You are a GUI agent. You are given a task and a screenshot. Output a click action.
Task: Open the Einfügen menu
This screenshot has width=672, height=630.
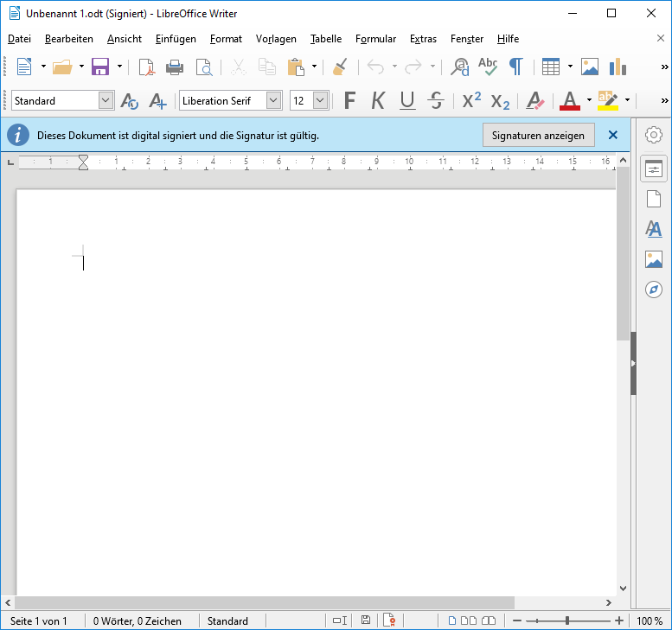176,39
